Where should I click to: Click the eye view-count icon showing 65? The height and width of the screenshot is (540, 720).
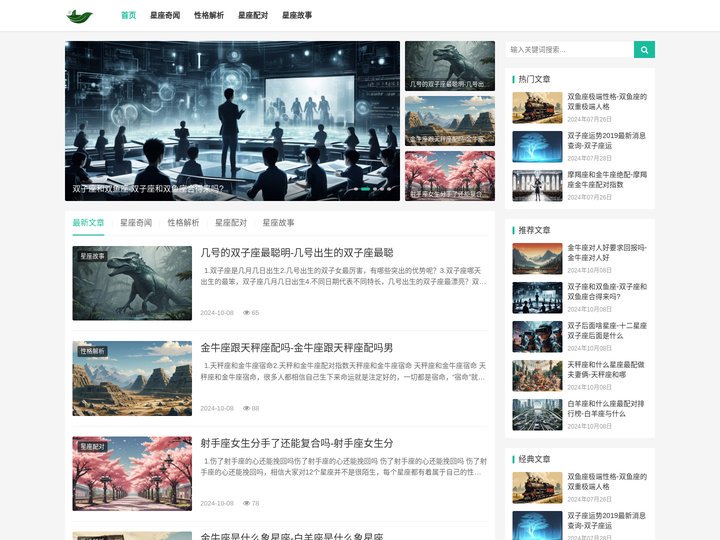[246, 313]
